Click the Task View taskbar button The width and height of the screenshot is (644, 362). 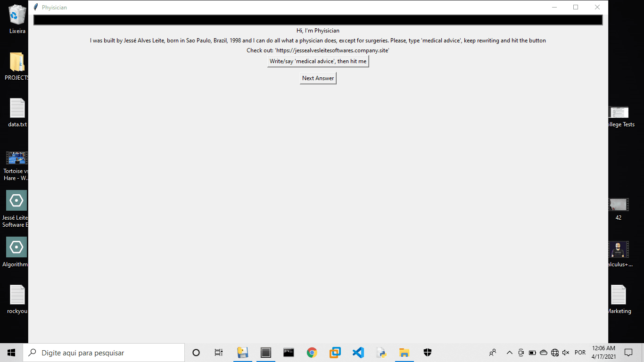(219, 353)
